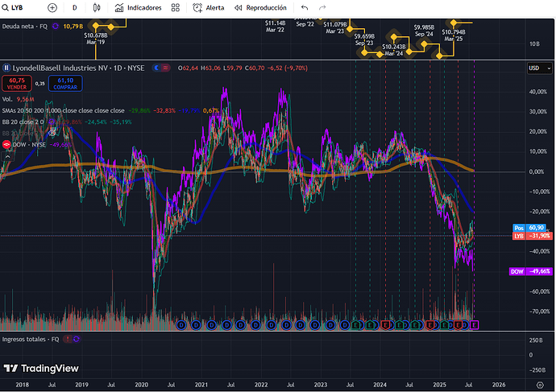
Task: Click the 10,79 B Deuda neta value
Action: 73,27
